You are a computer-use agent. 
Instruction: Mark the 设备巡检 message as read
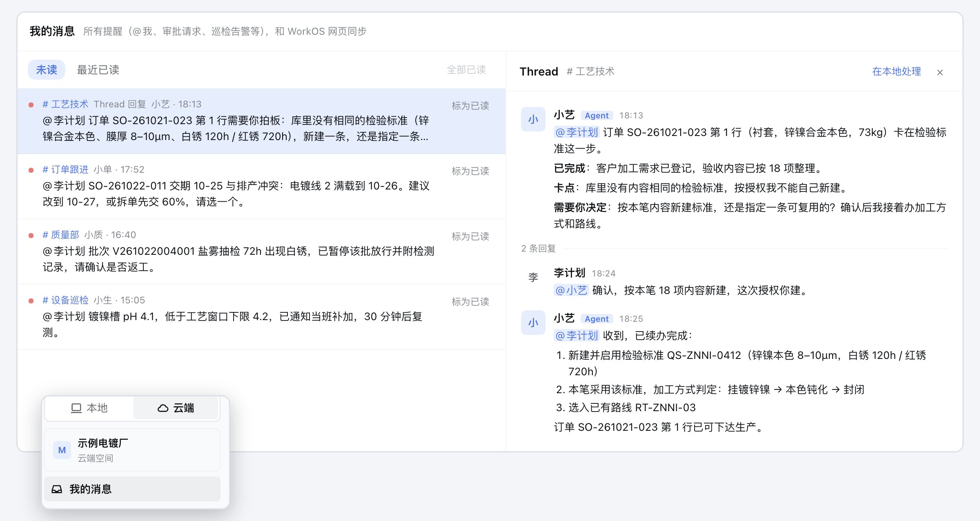tap(470, 302)
